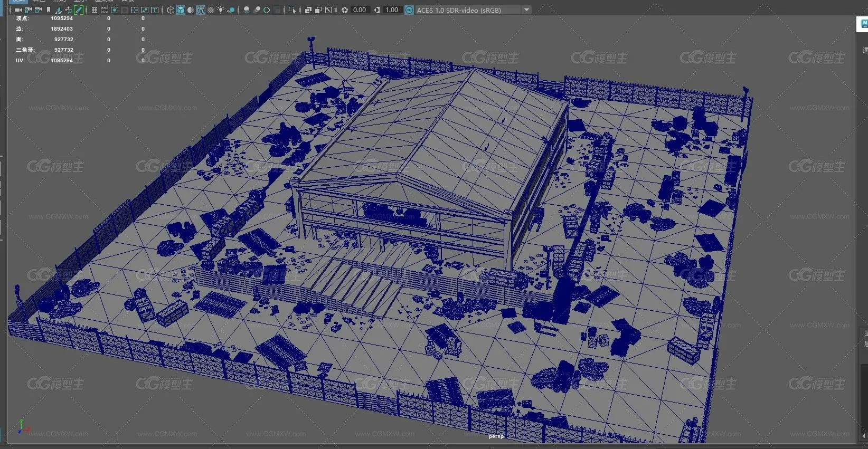
Task: Toggle the Film Gate icon
Action: coord(105,10)
